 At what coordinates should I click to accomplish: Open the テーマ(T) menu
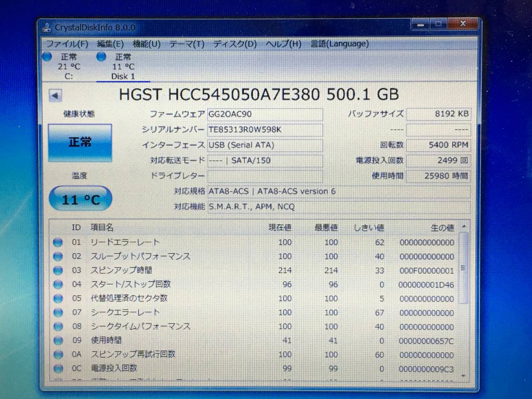coord(186,44)
